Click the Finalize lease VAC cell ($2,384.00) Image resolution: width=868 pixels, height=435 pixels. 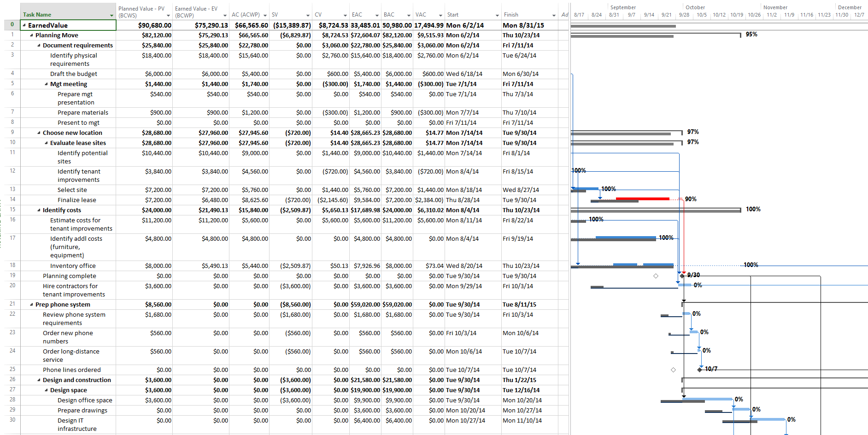click(429, 200)
